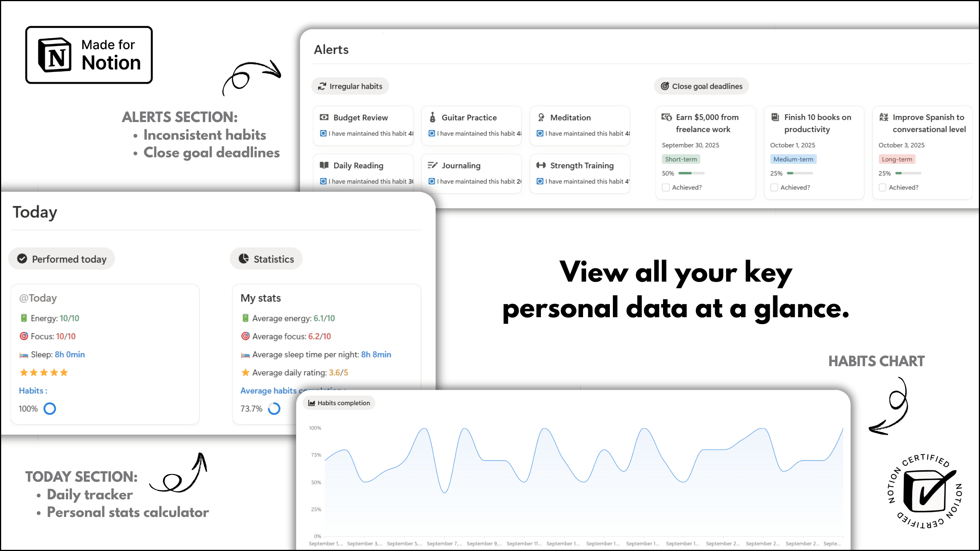The image size is (980, 551).
Task: Open the Irregular habits tab
Action: click(x=350, y=86)
